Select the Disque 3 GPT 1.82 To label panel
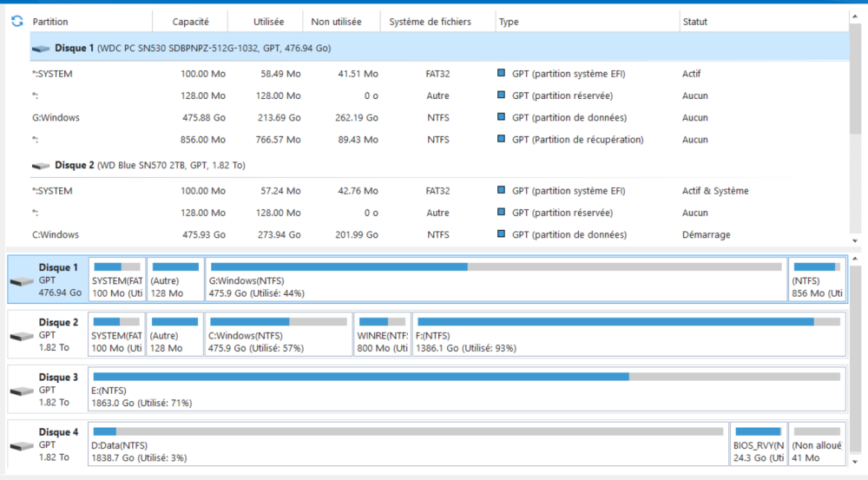The width and height of the screenshot is (868, 480). click(48, 389)
